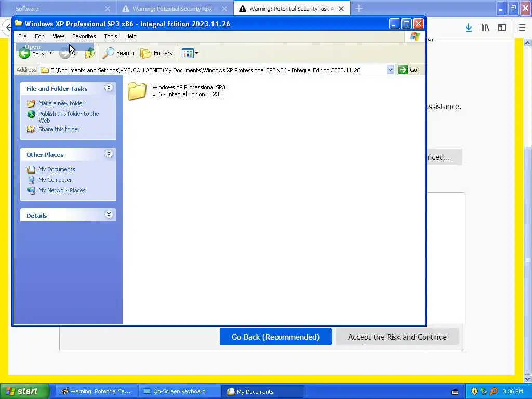Screen dimensions: 532x399
Task: Maximize the Explorer window
Action: coord(406,24)
